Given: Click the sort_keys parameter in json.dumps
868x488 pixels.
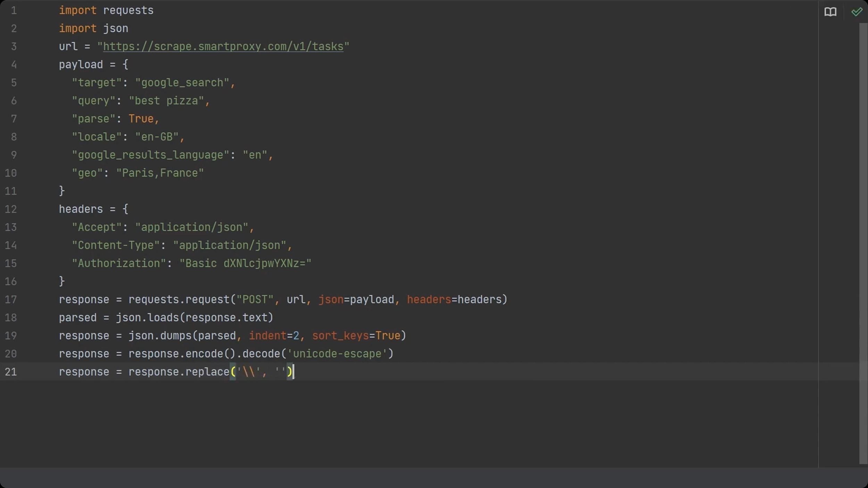Looking at the screenshot, I should (340, 336).
